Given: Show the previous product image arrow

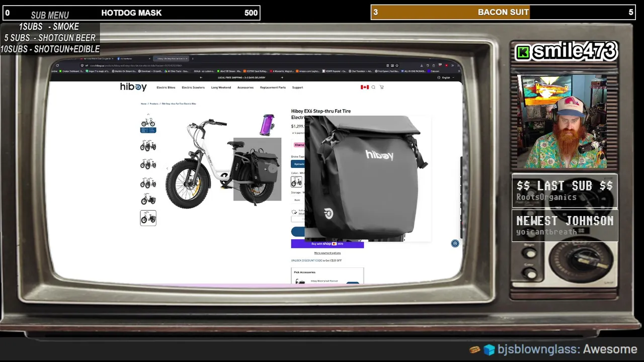Looking at the screenshot, I should pos(168,168).
